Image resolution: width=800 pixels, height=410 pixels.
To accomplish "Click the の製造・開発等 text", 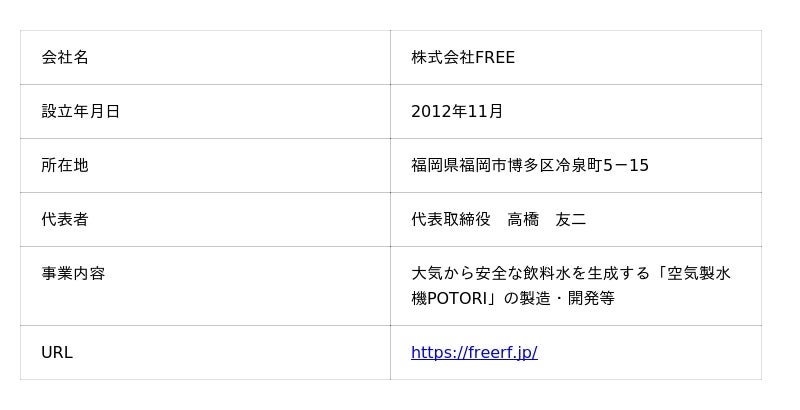I will click(x=558, y=299).
